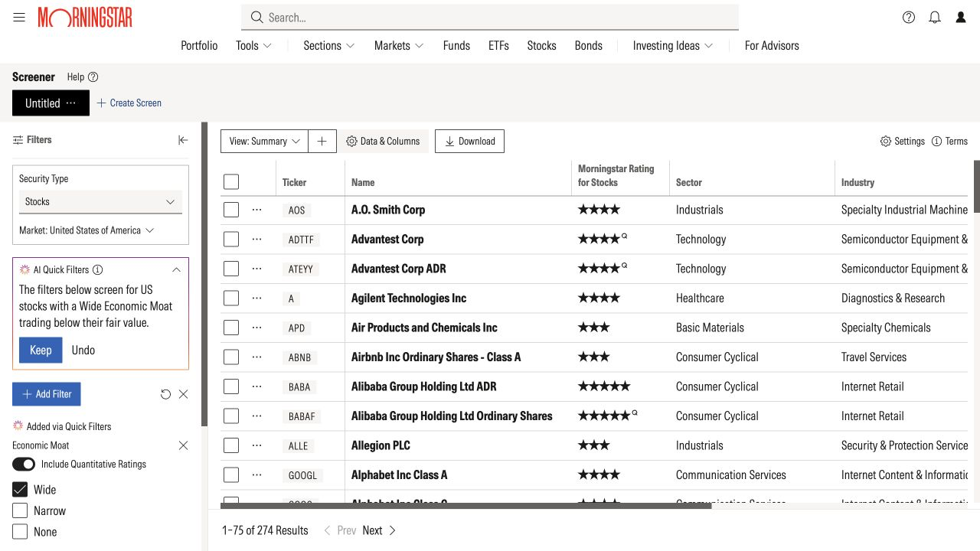Open the ETFs section

pos(498,46)
